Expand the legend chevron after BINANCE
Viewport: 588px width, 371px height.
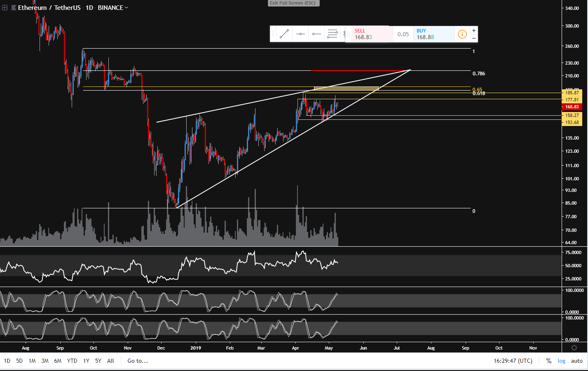127,8
